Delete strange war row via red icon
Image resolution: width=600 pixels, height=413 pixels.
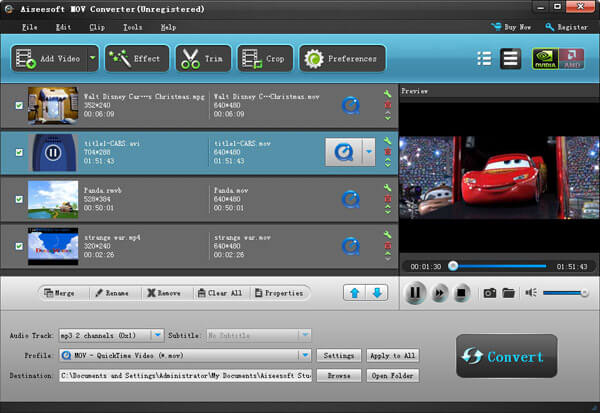(x=388, y=245)
